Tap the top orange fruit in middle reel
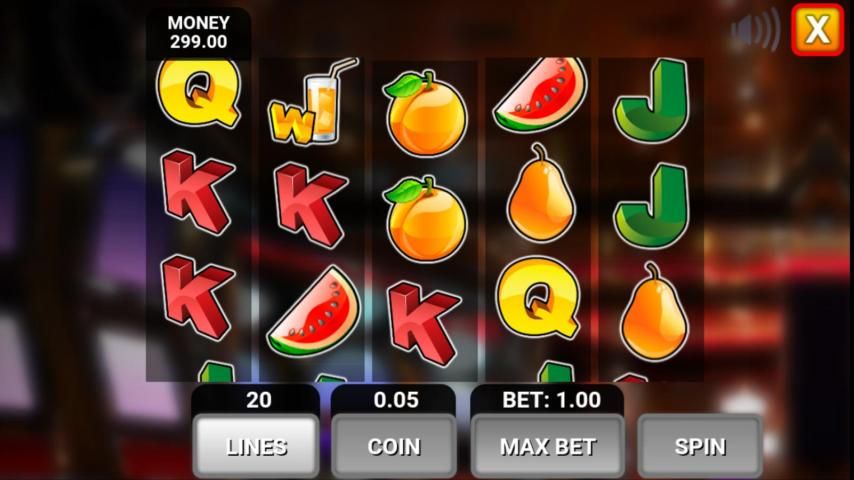This screenshot has width=854, height=480. [x=425, y=112]
